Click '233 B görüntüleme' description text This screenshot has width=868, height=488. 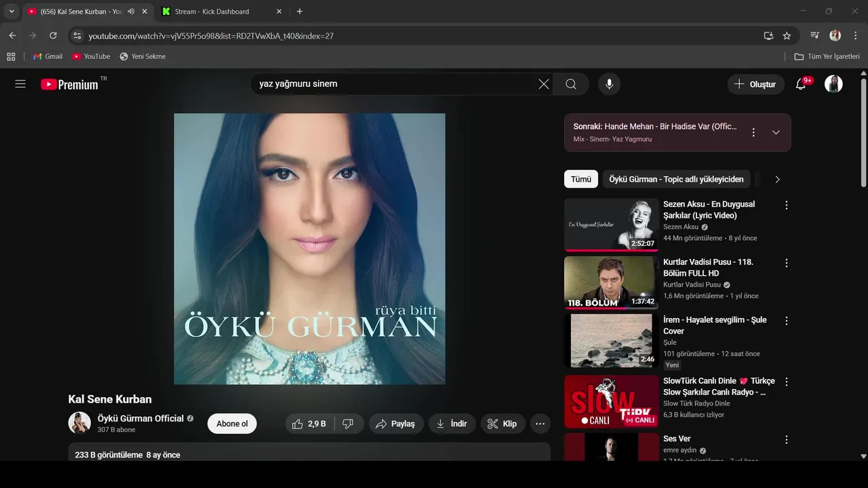click(108, 455)
